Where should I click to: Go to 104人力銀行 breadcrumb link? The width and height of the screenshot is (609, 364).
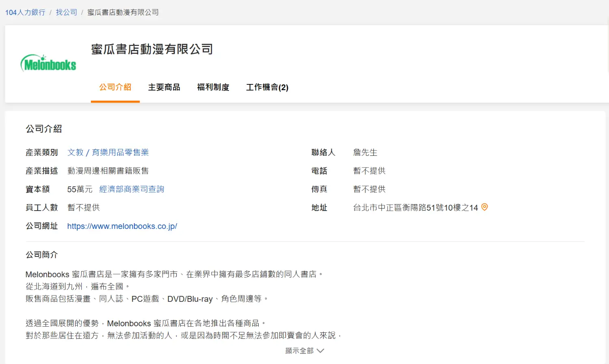(x=25, y=13)
